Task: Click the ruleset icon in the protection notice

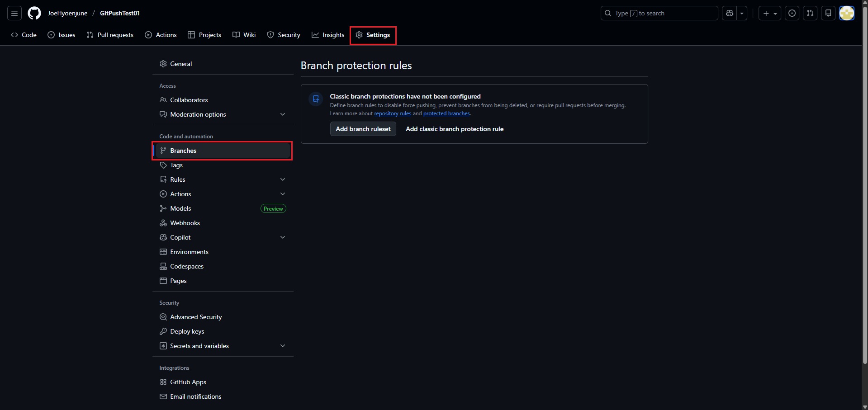Action: click(316, 99)
